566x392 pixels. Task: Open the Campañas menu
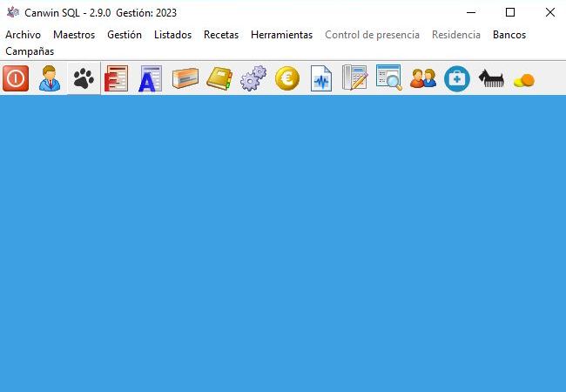coord(30,51)
